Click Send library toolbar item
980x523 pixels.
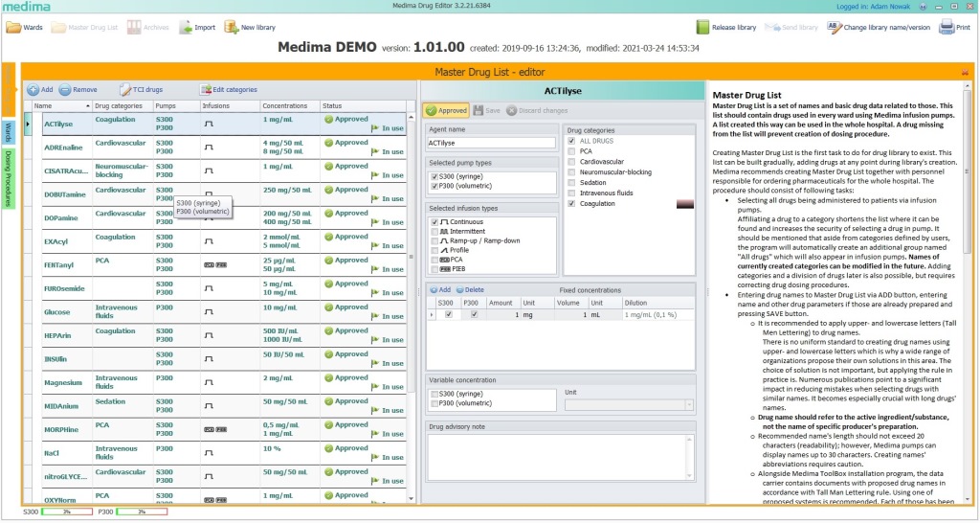coord(791,28)
